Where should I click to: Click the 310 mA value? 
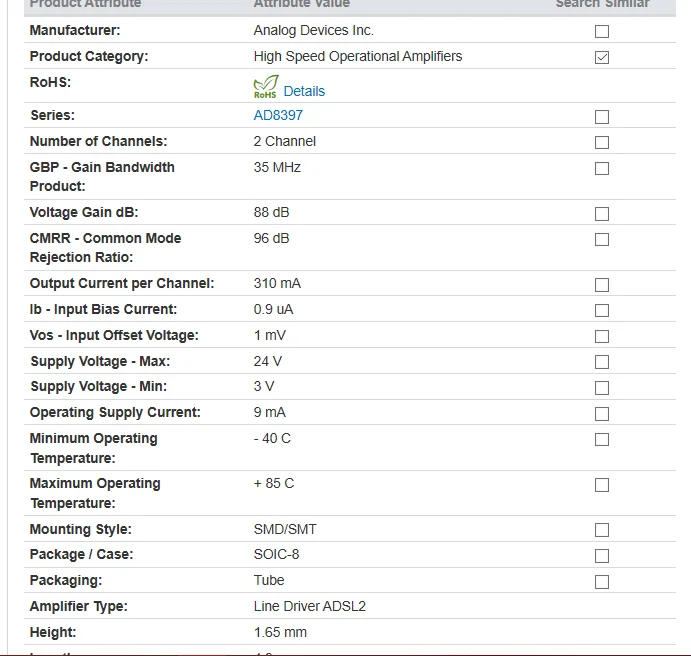pyautogui.click(x=277, y=283)
